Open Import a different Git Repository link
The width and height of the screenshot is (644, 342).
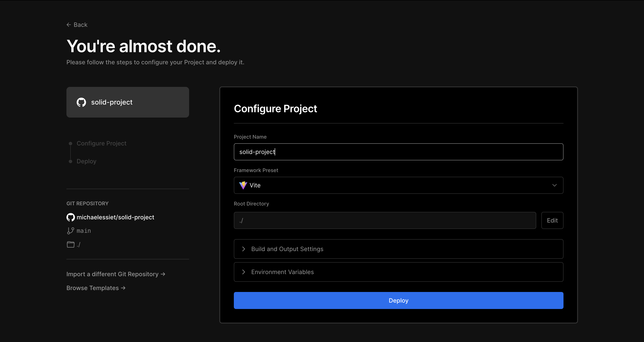(x=115, y=274)
